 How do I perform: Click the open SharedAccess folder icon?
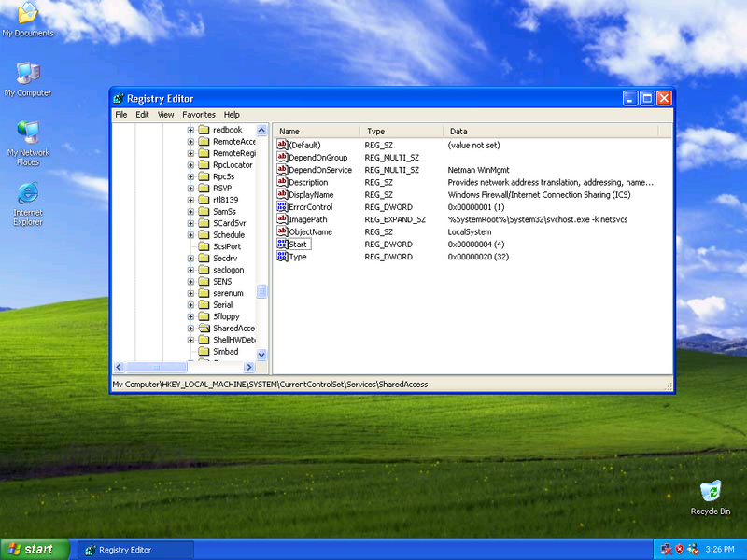[x=204, y=329]
